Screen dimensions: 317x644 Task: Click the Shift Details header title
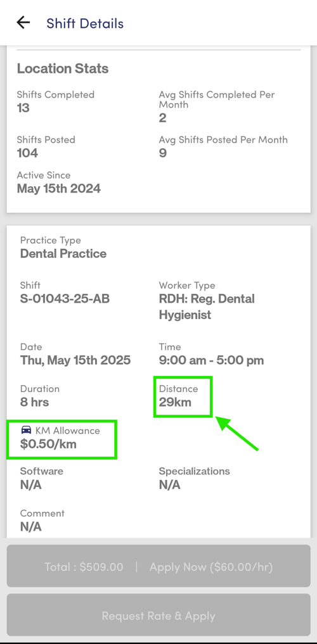85,23
